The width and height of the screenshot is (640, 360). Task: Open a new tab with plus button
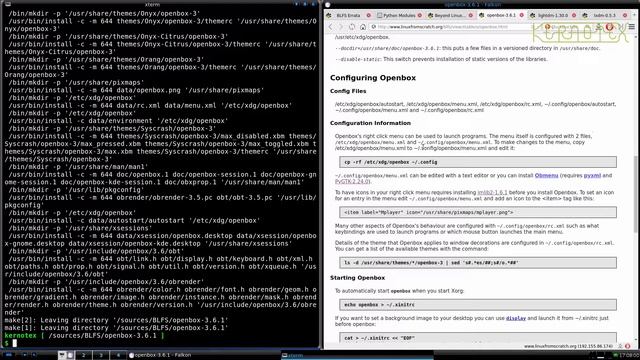(x=634, y=16)
